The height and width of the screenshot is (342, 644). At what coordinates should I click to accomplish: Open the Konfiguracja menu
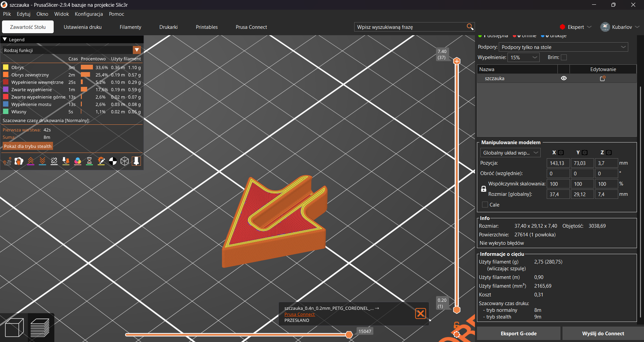[89, 14]
